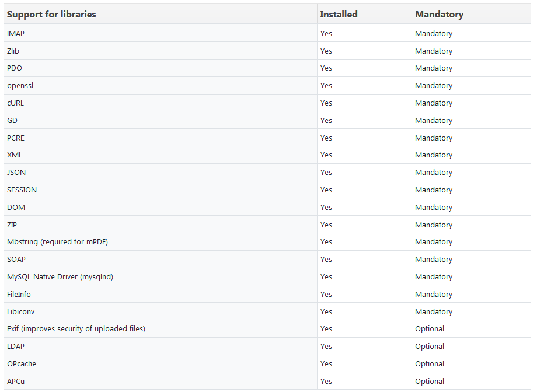Screen dimensions: 537x392
Task: Click 'Exif (improves security of uploaded files)'
Action: tap(76, 329)
